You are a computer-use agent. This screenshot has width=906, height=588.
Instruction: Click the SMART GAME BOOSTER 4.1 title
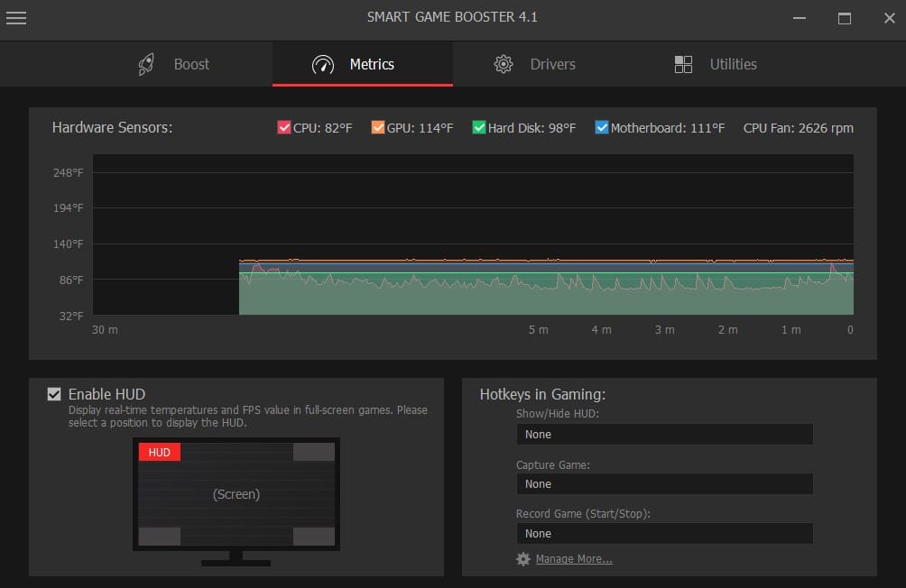pyautogui.click(x=452, y=17)
